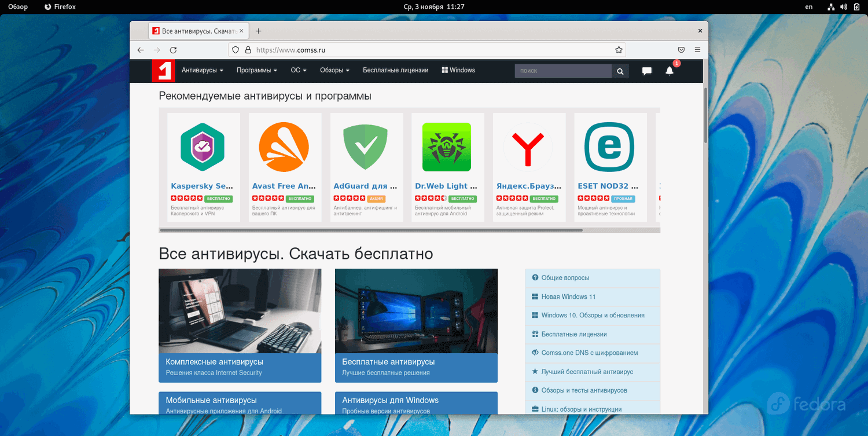This screenshot has width=868, height=436.
Task: Show site security via the padlock icon
Action: [248, 50]
